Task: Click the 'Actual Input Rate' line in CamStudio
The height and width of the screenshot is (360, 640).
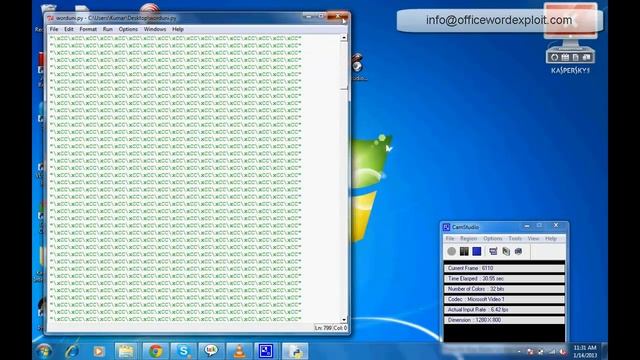Action: tap(504, 310)
